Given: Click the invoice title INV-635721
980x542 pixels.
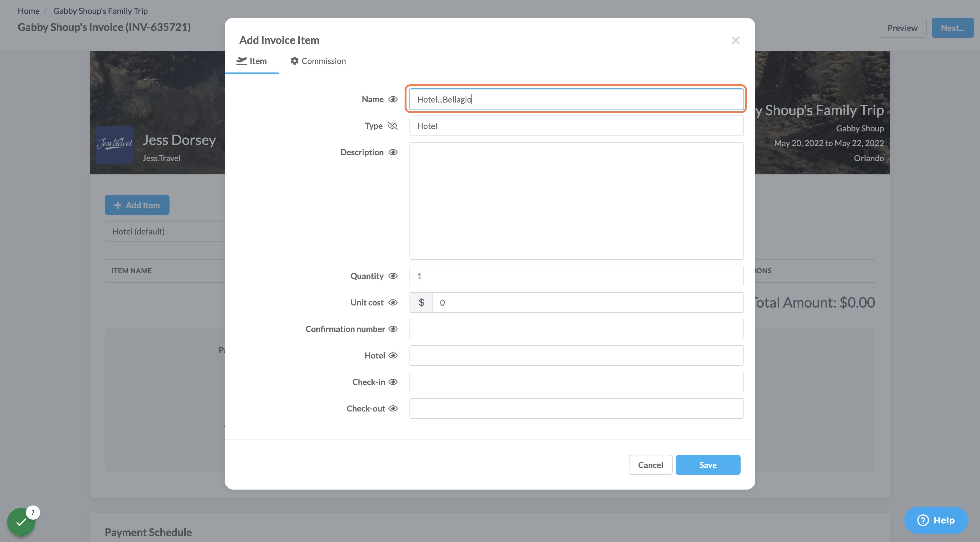Looking at the screenshot, I should coord(104,27).
